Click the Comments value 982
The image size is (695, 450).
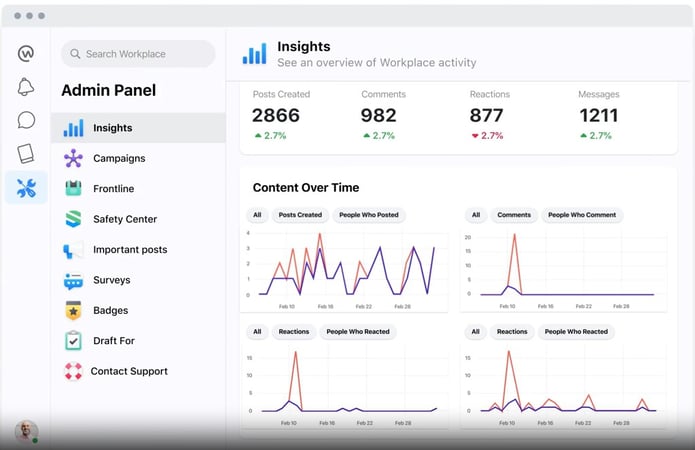pyautogui.click(x=378, y=116)
